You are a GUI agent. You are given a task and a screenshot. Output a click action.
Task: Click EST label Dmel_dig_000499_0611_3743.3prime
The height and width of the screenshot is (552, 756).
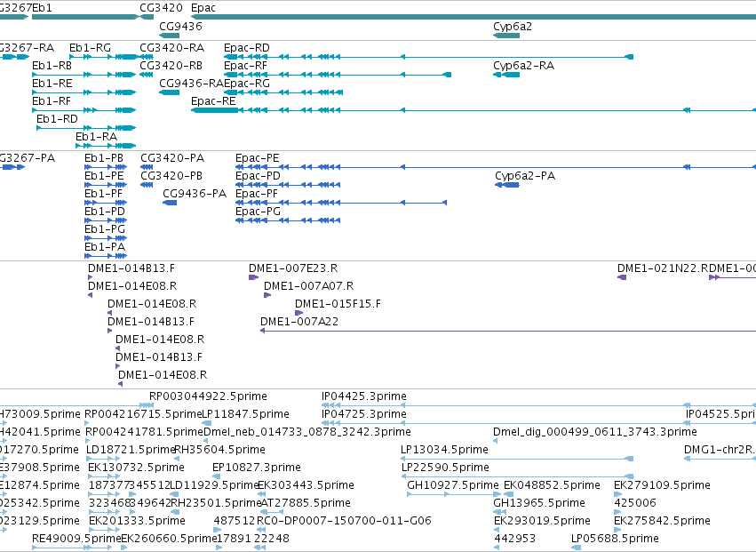[x=595, y=431]
